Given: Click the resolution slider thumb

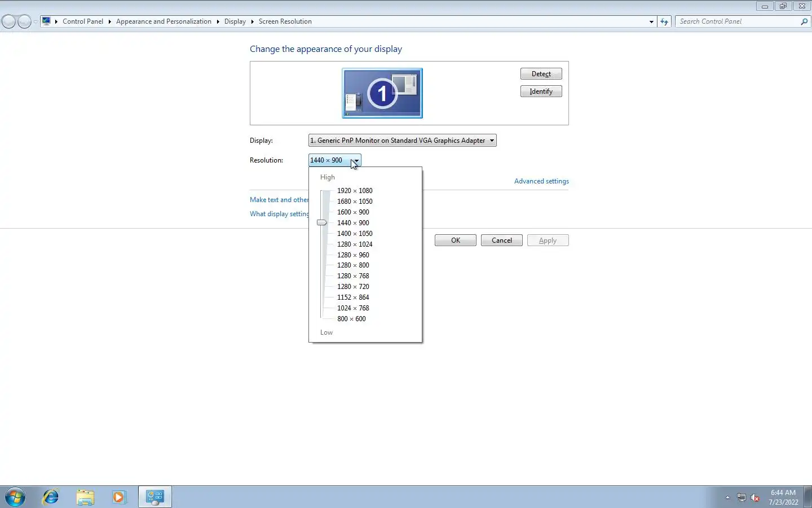Looking at the screenshot, I should [x=322, y=223].
